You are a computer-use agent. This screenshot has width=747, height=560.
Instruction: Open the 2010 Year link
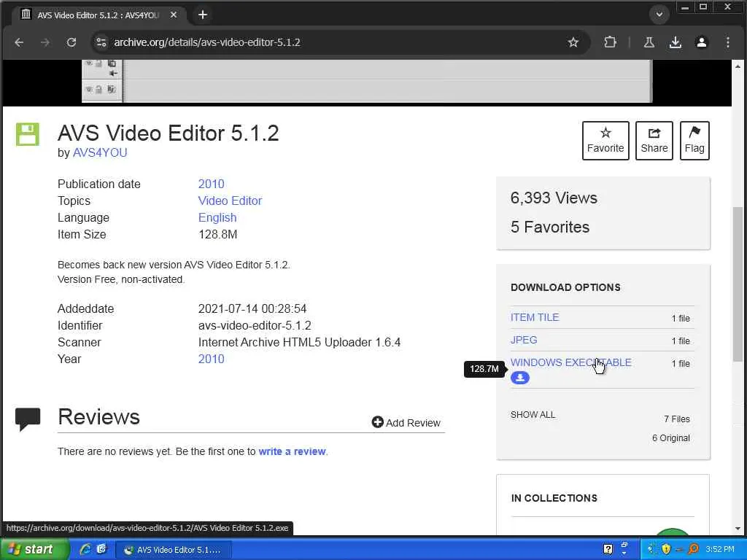click(x=211, y=359)
